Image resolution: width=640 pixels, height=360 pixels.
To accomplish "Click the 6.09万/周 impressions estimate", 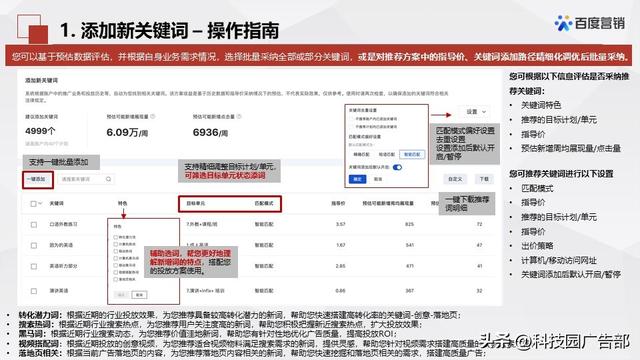I will tap(127, 133).
